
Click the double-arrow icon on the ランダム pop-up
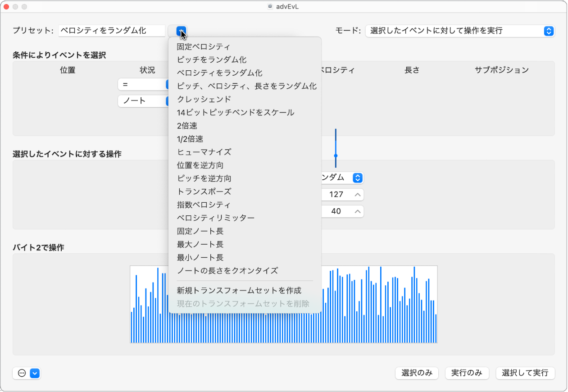click(357, 178)
